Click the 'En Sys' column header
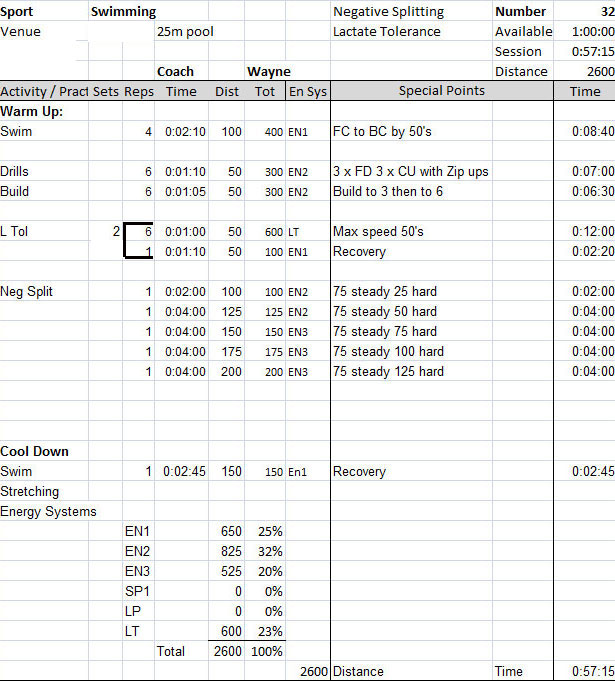615x681 pixels. pos(308,92)
